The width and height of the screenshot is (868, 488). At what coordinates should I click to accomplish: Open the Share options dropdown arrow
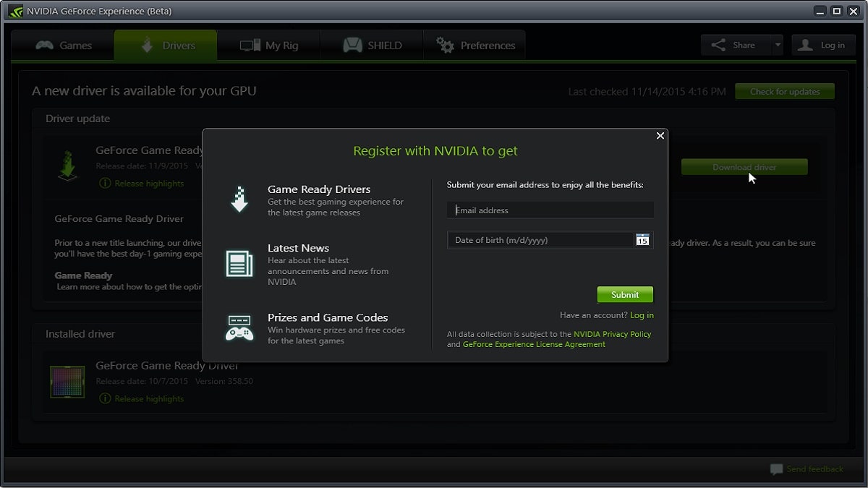click(778, 44)
